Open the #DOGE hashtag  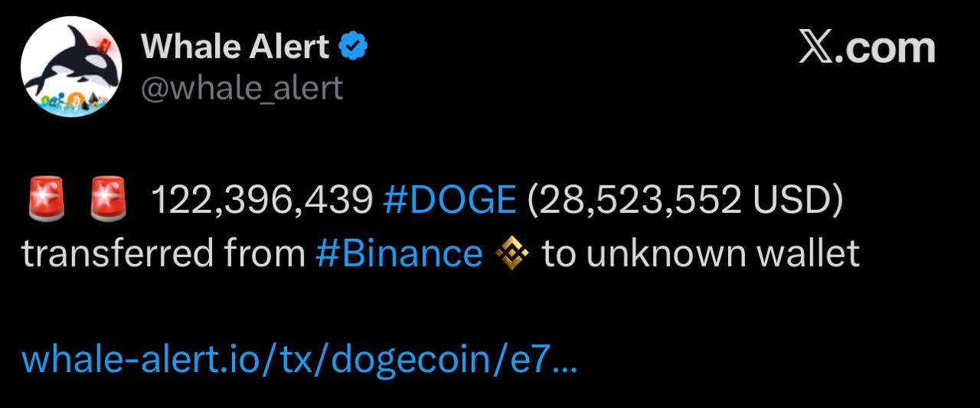click(x=449, y=201)
